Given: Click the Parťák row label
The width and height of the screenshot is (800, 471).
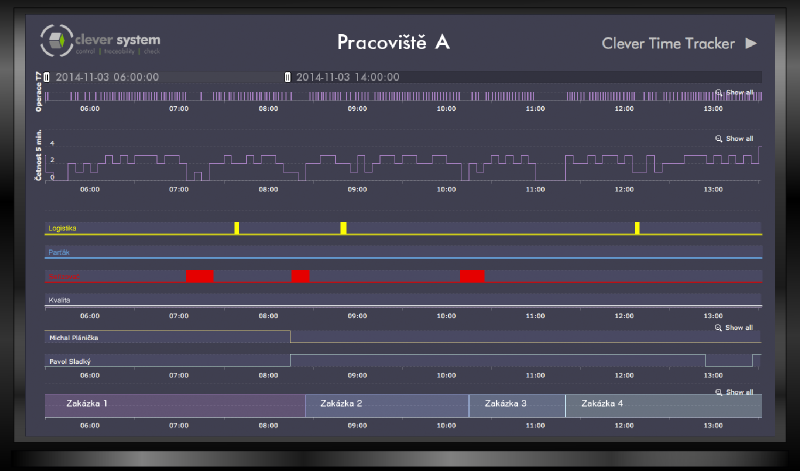Looking at the screenshot, I should pyautogui.click(x=59, y=252).
